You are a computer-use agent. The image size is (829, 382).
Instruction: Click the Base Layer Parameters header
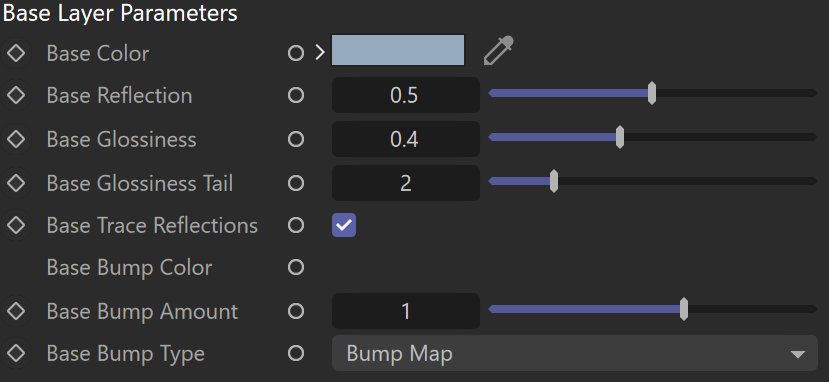point(120,13)
